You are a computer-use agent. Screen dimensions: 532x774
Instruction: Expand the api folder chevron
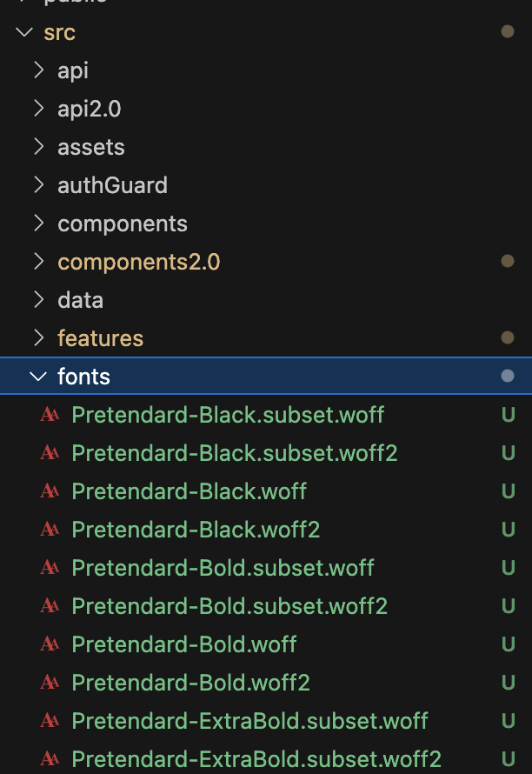38,70
